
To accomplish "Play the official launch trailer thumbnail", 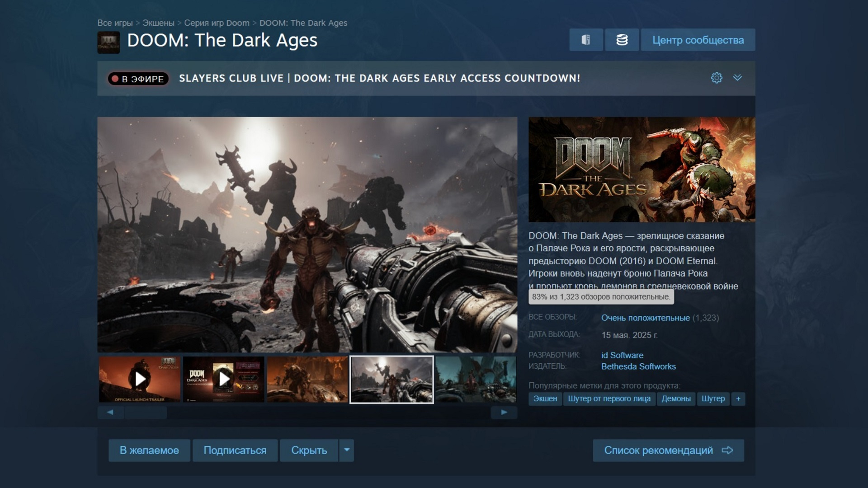I will tap(140, 379).
